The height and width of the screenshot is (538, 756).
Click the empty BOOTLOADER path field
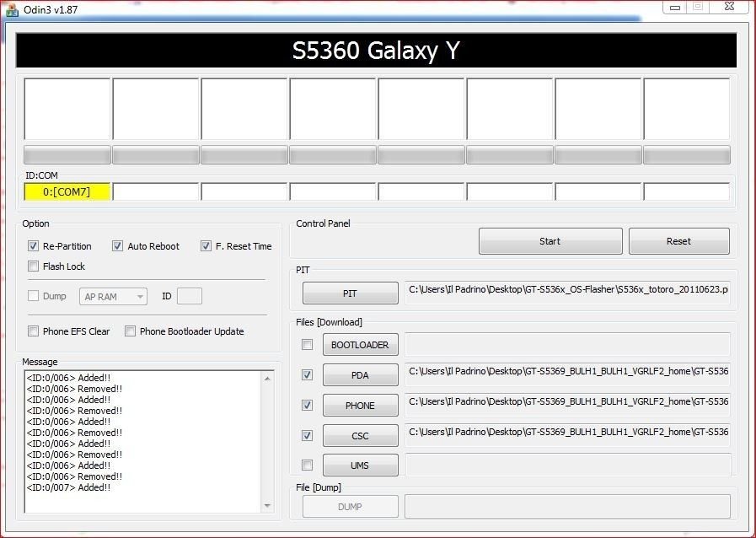click(x=567, y=344)
